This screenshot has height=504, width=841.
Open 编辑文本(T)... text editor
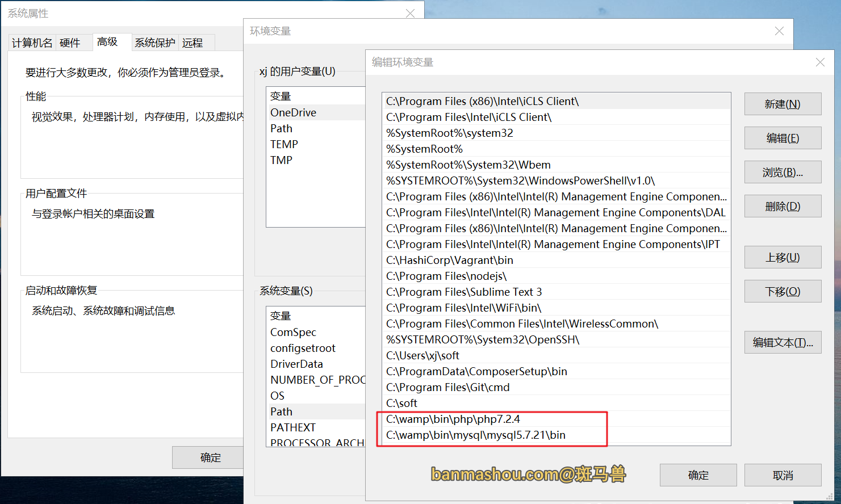pos(782,343)
